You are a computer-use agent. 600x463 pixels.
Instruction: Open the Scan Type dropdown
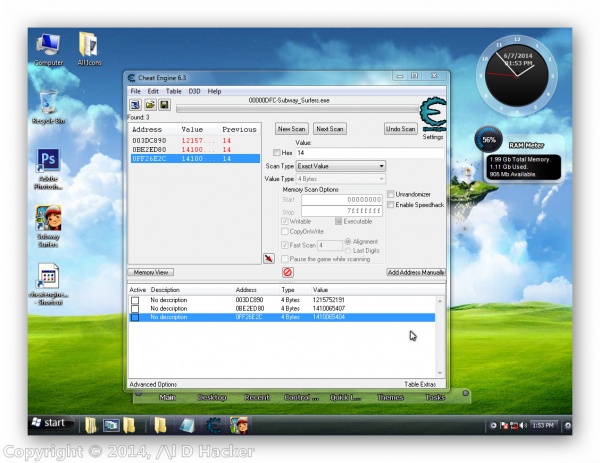340,166
